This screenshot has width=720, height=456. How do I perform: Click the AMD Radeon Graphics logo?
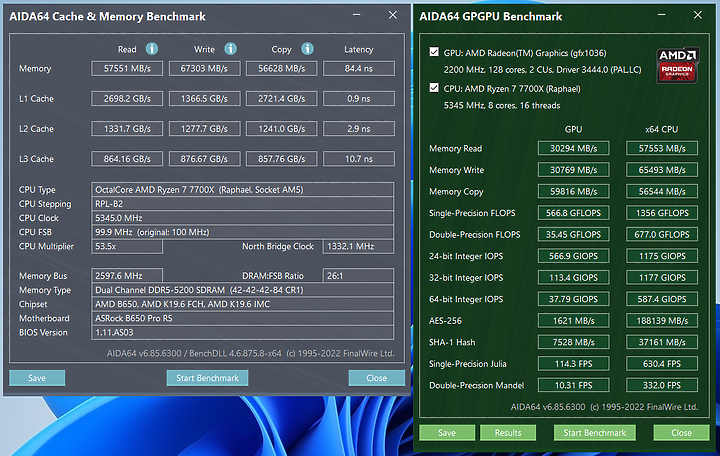tap(678, 65)
